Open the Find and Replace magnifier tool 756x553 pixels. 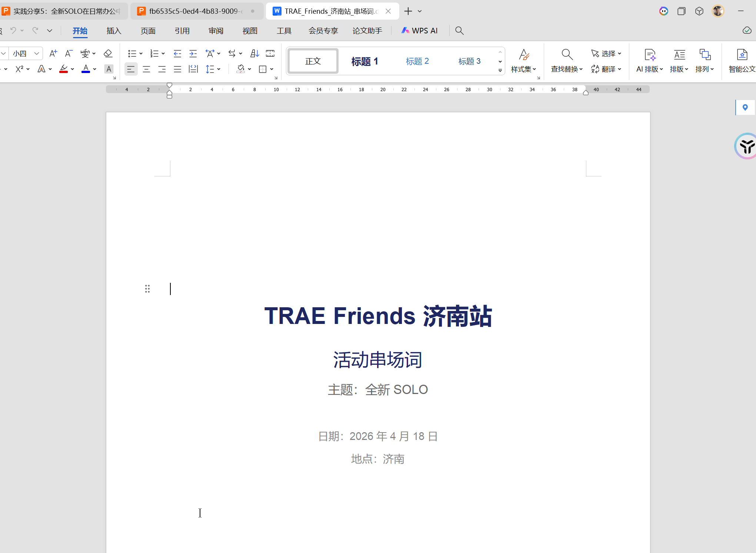(x=567, y=55)
